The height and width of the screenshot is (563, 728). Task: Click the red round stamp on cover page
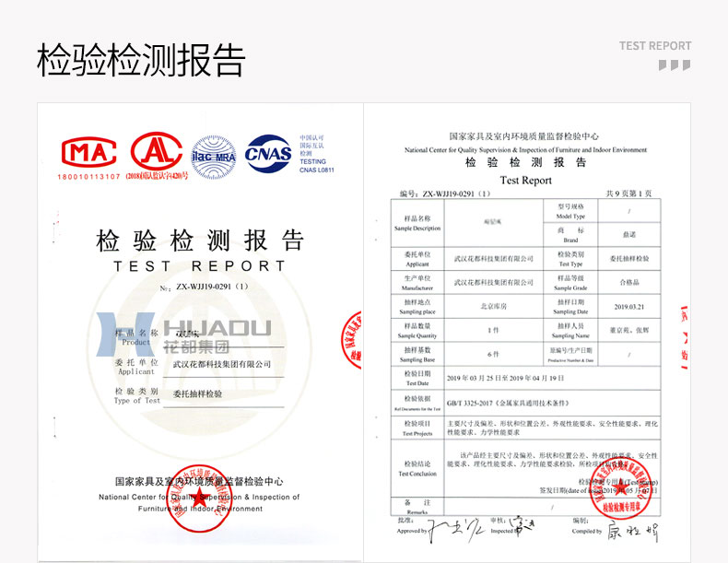(200, 498)
